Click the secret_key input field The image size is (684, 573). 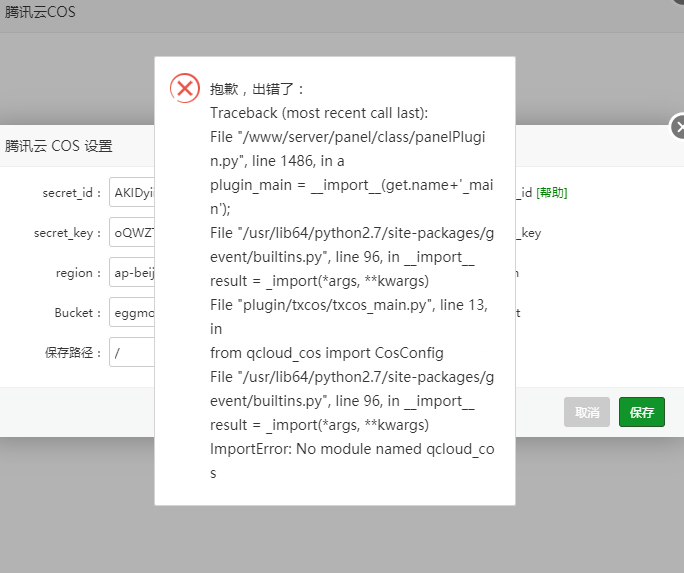[132, 232]
